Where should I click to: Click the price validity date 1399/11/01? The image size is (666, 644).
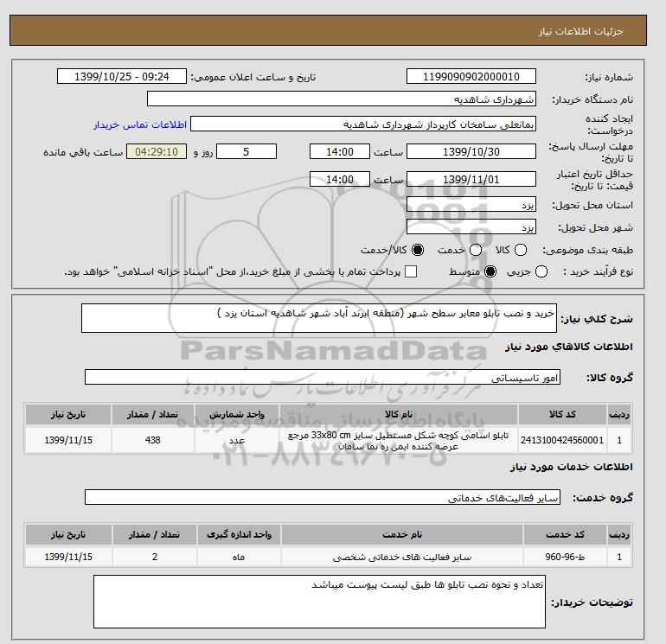pos(471,179)
